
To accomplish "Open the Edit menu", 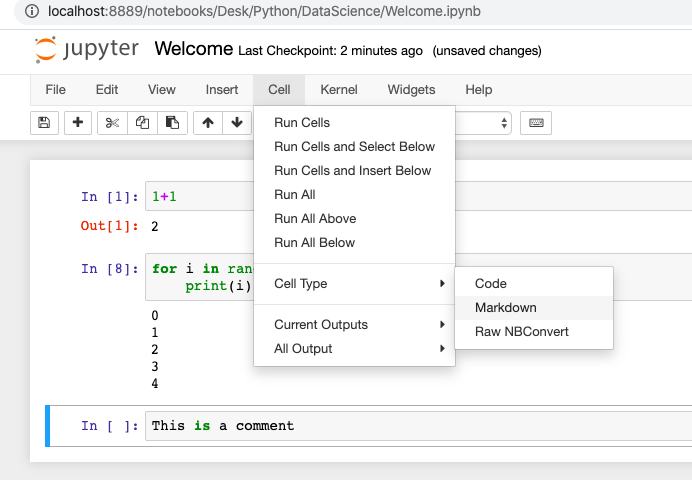I will coord(107,90).
